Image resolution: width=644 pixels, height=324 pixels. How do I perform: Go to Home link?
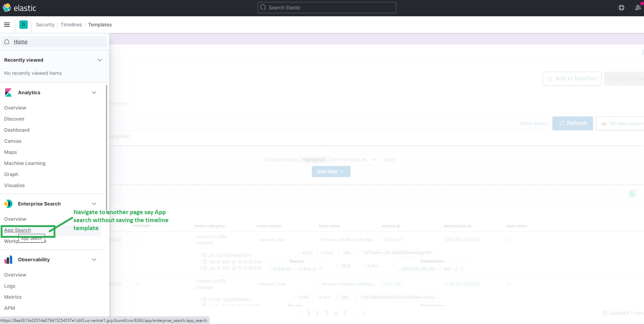tap(21, 42)
